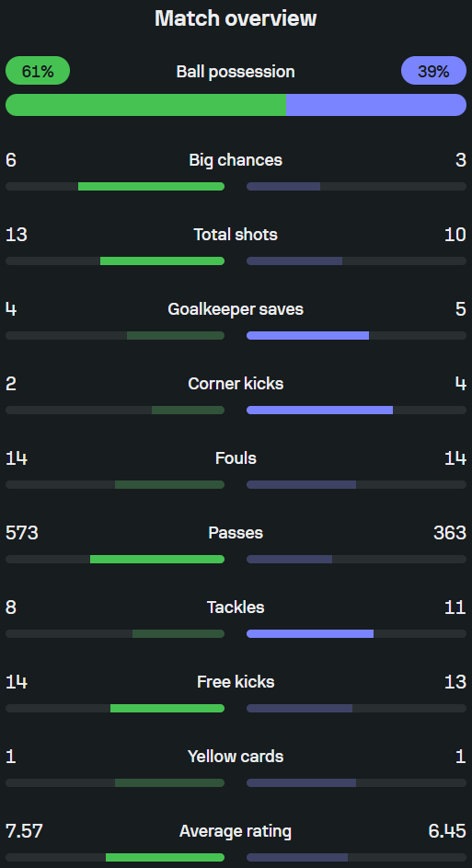Select the Fouls stat label

coord(236,458)
